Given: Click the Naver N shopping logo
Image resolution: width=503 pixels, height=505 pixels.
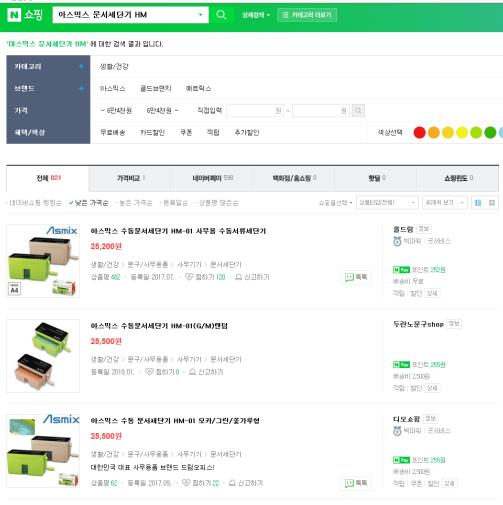Looking at the screenshot, I should [x=25, y=15].
